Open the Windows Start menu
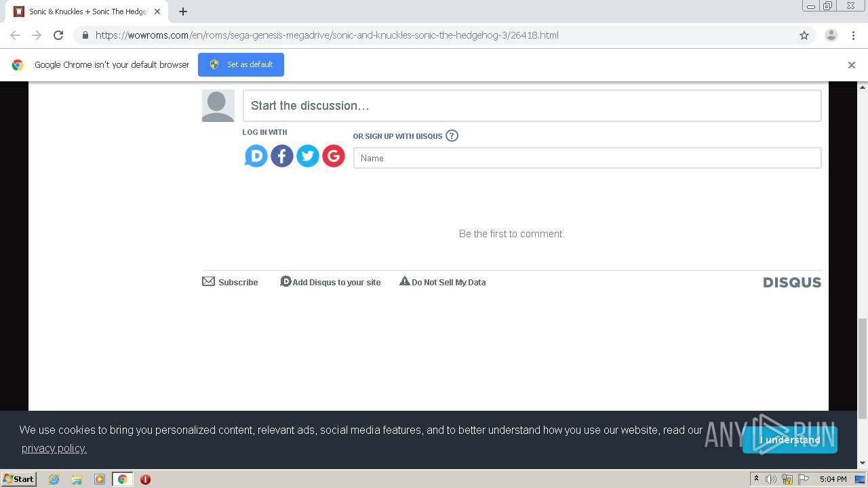 pos(19,479)
